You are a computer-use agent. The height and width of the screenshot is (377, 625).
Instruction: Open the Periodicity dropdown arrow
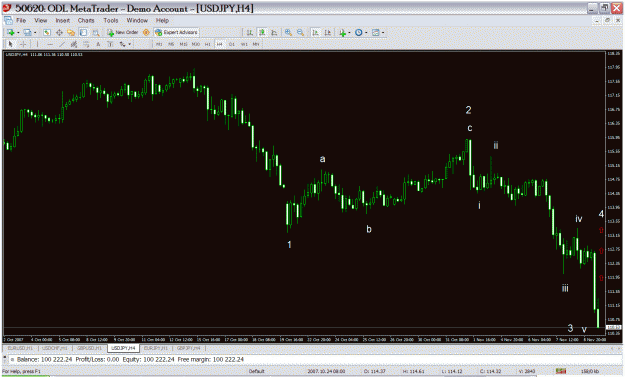(x=366, y=33)
